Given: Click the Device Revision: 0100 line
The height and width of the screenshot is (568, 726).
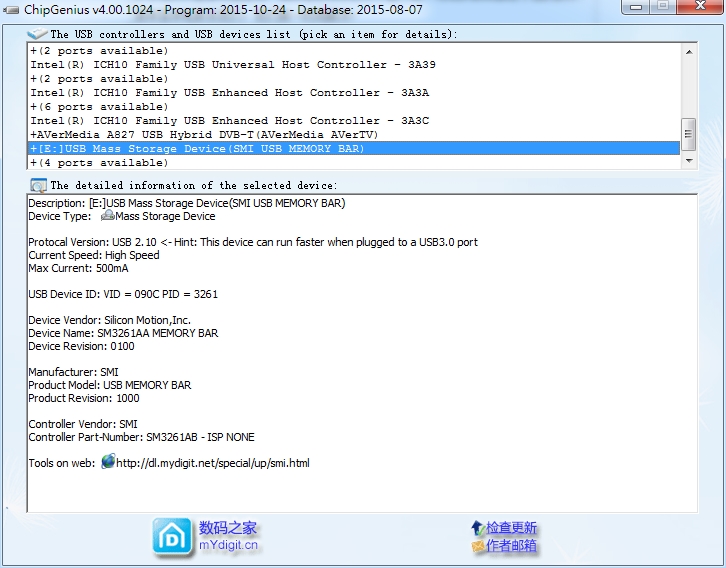Looking at the screenshot, I should 81,346.
